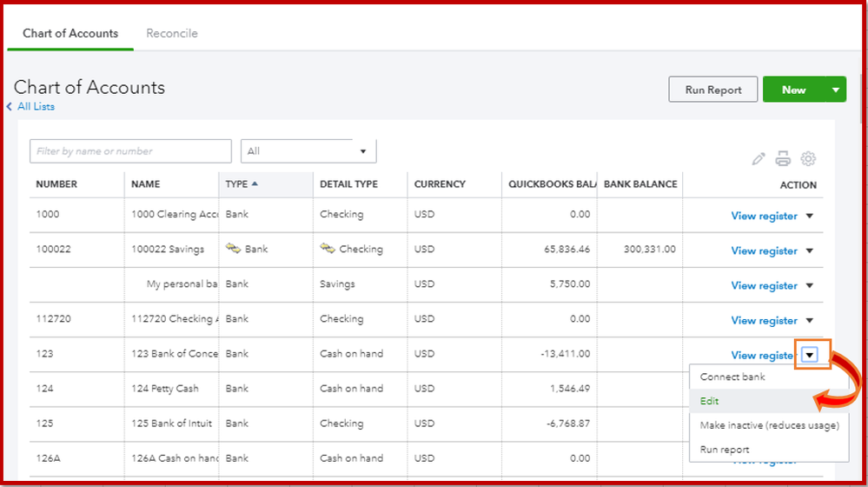868x487 pixels.
Task: Select the 124 Petty Cash name cell
Action: 165,389
